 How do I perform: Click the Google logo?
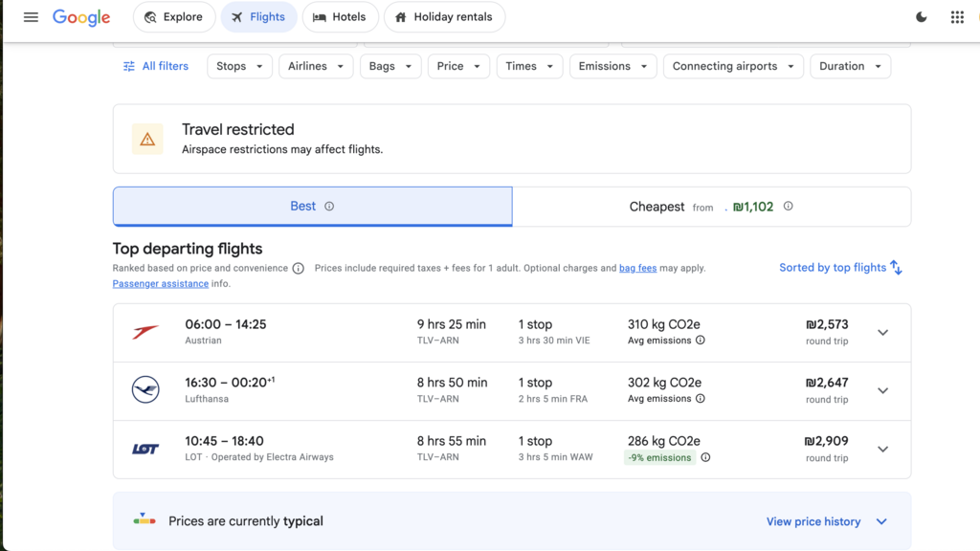(81, 17)
